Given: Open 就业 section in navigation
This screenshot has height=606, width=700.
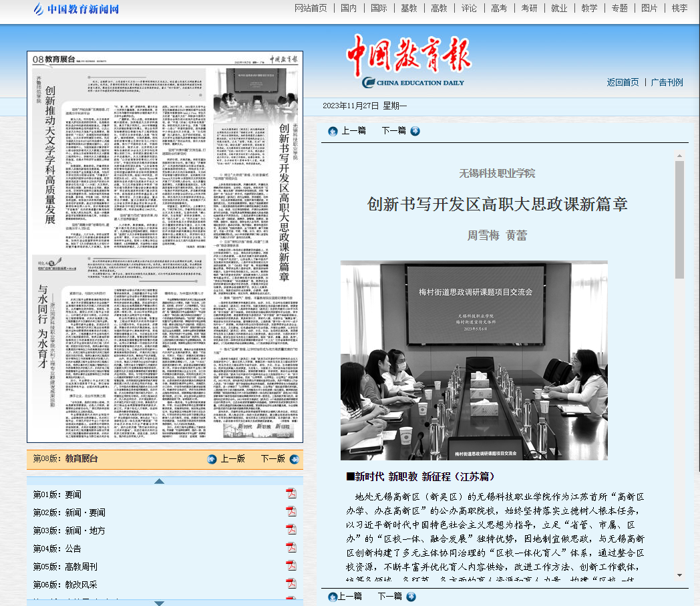Looking at the screenshot, I should 559,8.
